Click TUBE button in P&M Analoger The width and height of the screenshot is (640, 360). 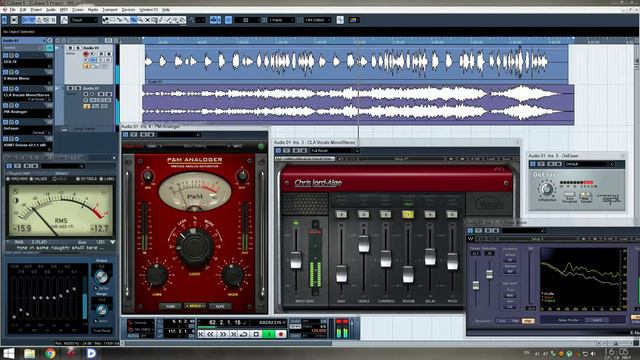tap(170, 306)
